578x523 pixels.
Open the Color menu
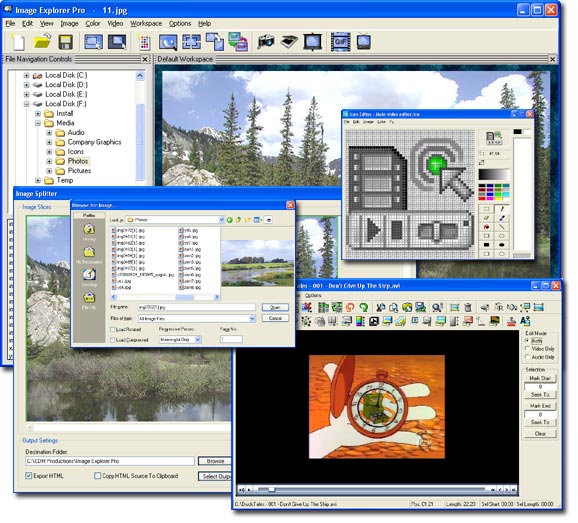(93, 24)
